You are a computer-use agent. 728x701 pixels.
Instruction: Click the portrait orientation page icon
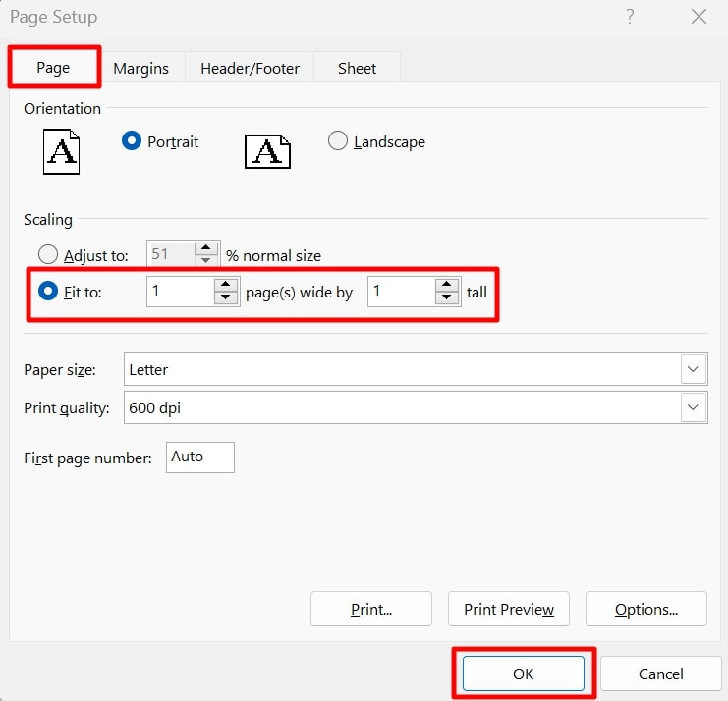(x=61, y=151)
